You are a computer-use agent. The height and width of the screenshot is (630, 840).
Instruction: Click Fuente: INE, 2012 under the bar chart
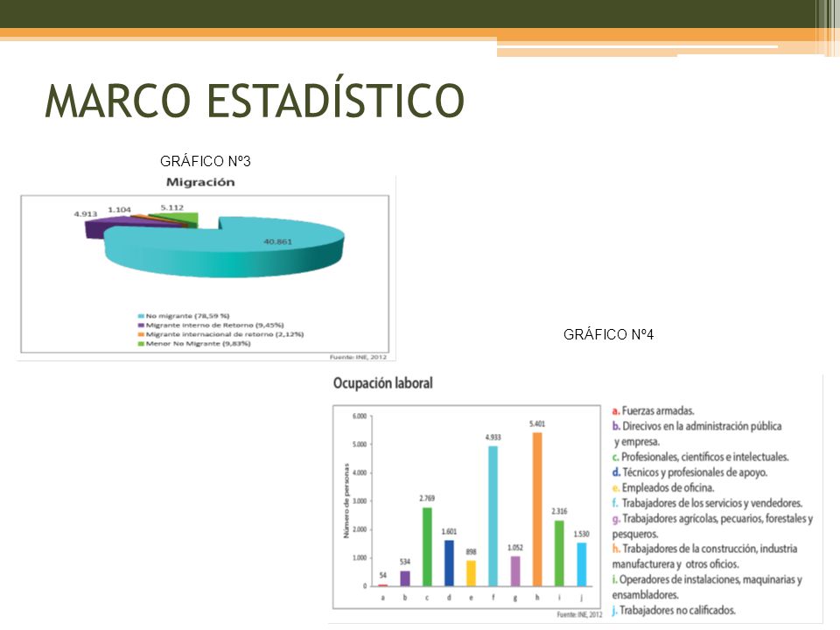click(579, 614)
